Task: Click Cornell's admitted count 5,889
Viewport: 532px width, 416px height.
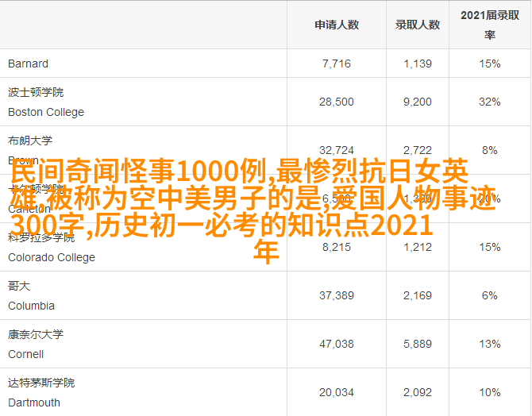Action: coord(418,344)
